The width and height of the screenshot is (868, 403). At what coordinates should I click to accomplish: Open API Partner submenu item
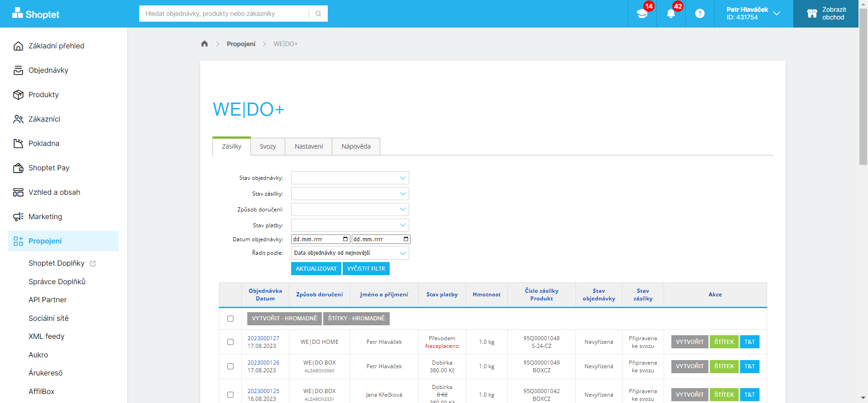pos(47,300)
